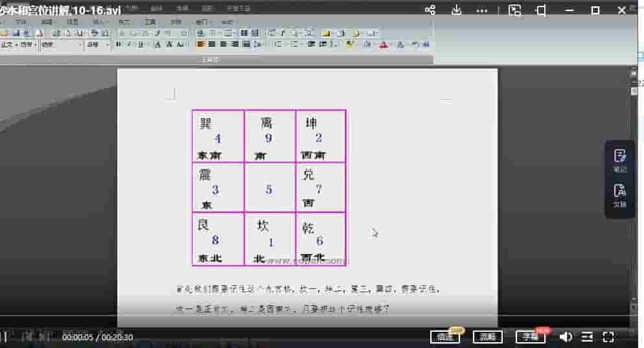
Task: Open the three-dot more options menu
Action: (482, 11)
